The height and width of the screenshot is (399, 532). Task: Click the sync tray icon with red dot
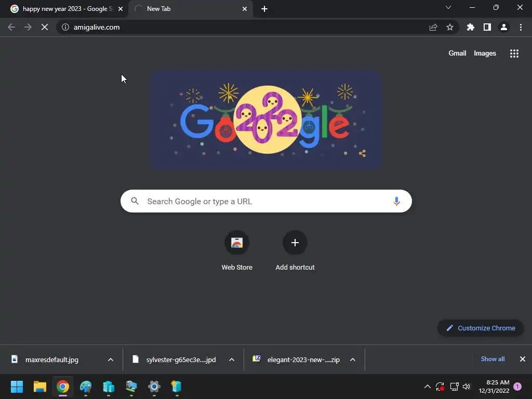pos(440,387)
